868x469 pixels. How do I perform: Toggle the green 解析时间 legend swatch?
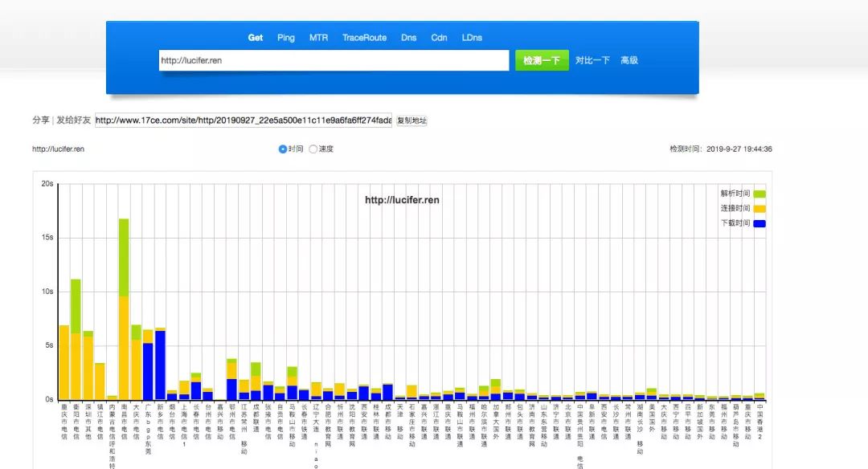(x=759, y=194)
